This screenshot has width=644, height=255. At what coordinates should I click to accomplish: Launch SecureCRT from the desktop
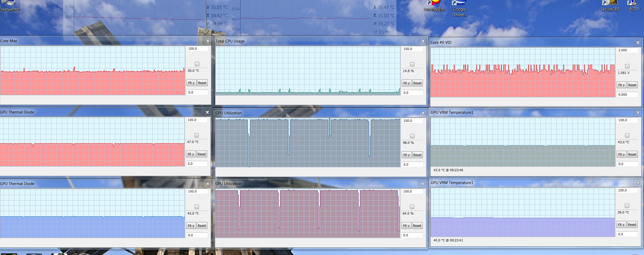tap(610, 6)
